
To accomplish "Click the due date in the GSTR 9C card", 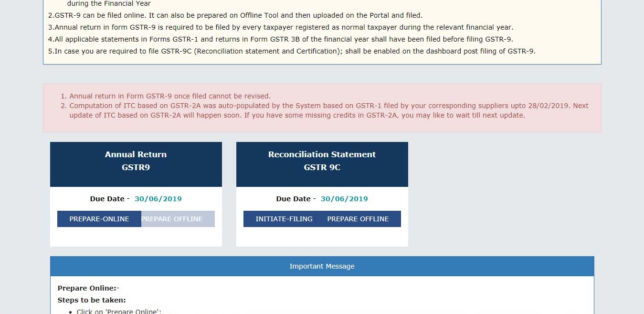I will click(x=344, y=199).
